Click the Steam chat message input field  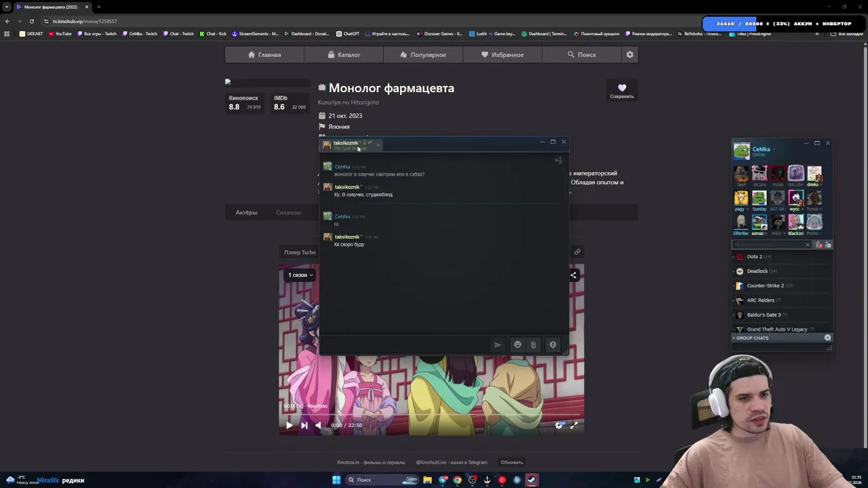[x=405, y=345]
